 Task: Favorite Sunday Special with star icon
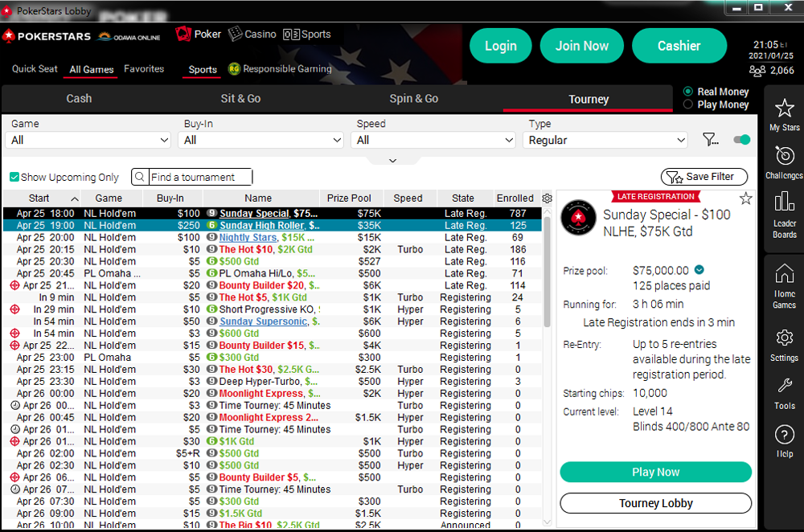point(745,198)
